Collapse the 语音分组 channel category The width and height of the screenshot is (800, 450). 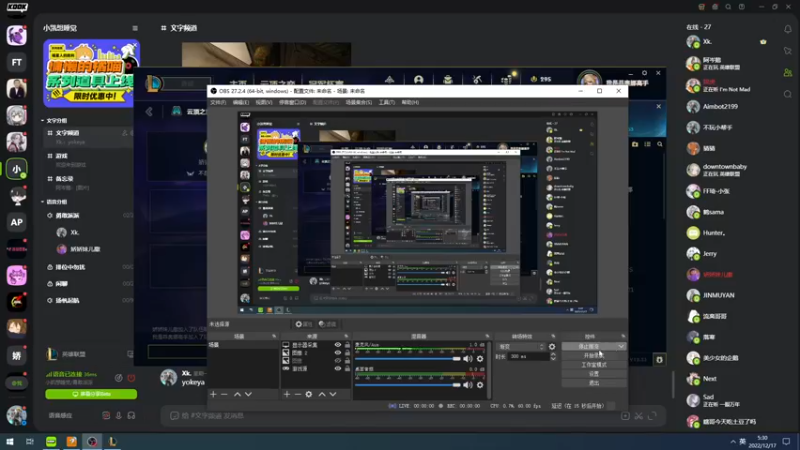(x=54, y=202)
